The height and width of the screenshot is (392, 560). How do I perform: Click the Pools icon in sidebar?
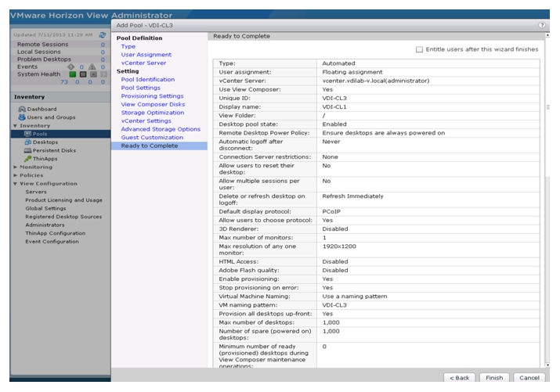tap(27, 134)
